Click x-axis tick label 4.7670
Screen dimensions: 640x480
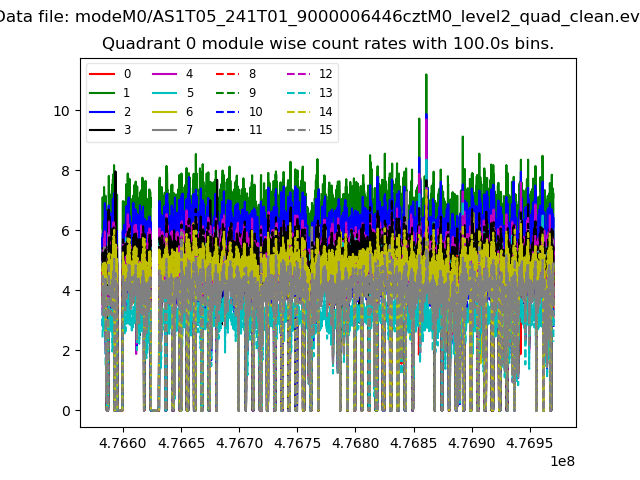coord(240,443)
